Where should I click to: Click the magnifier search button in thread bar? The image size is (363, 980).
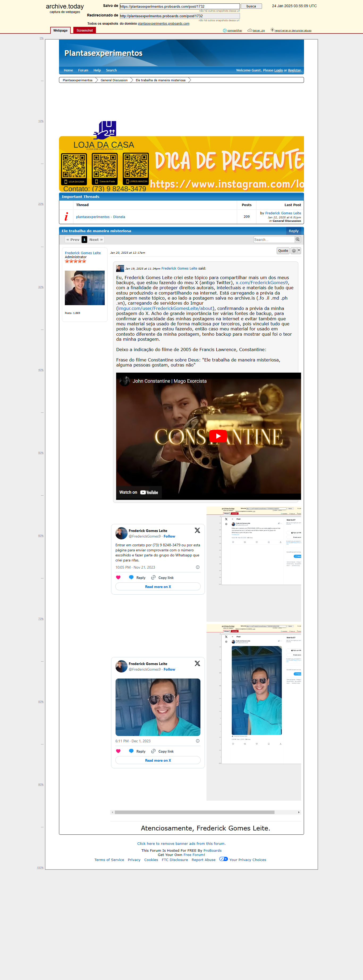click(298, 240)
